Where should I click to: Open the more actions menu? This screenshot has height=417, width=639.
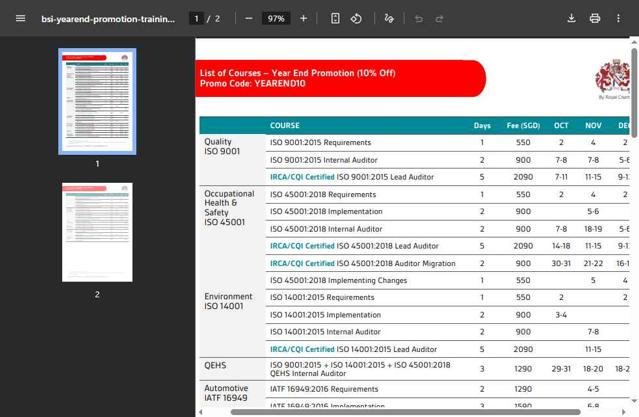click(x=618, y=18)
